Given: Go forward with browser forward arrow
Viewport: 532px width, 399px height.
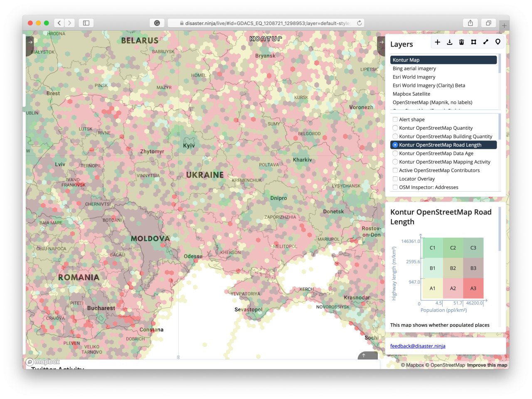Looking at the screenshot, I should pyautogui.click(x=70, y=23).
